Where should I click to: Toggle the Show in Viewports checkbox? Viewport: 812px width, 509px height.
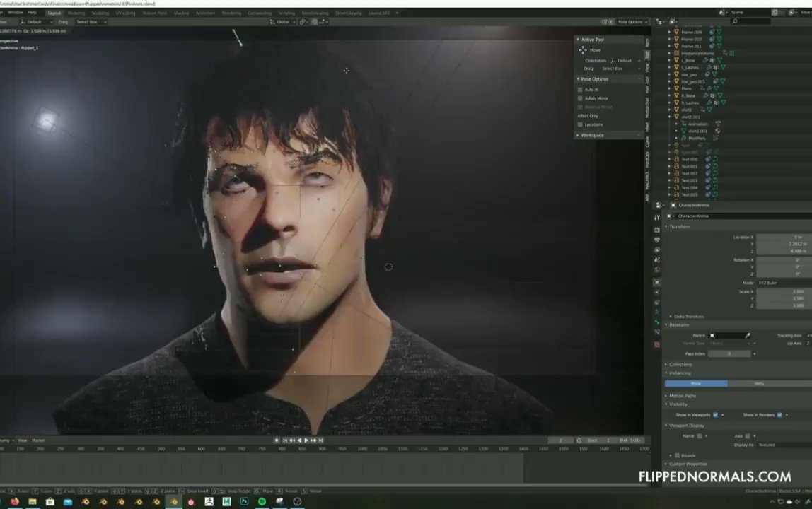pyautogui.click(x=716, y=415)
